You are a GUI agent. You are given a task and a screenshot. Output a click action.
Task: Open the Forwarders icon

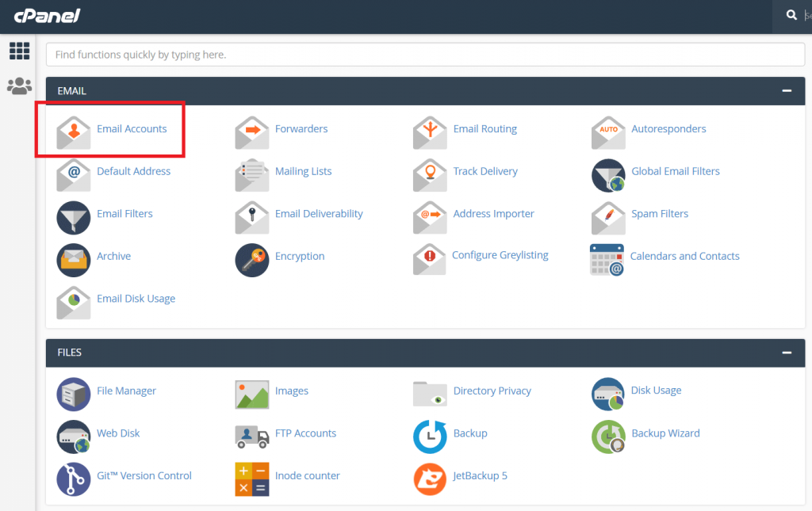point(252,132)
